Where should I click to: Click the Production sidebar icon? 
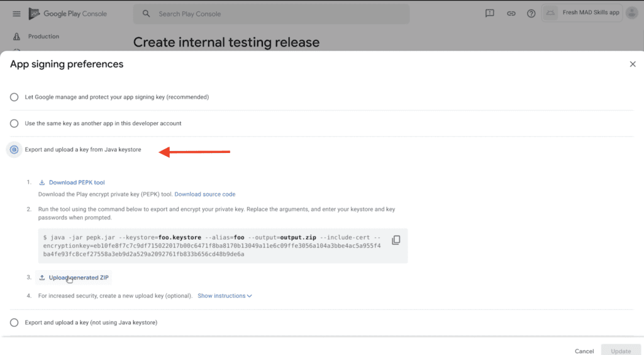click(16, 36)
